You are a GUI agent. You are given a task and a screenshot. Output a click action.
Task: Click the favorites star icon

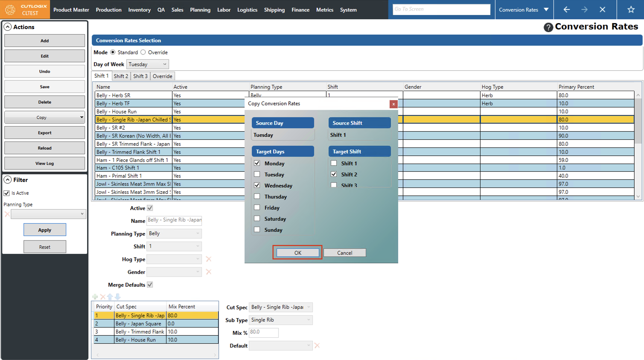coord(631,10)
